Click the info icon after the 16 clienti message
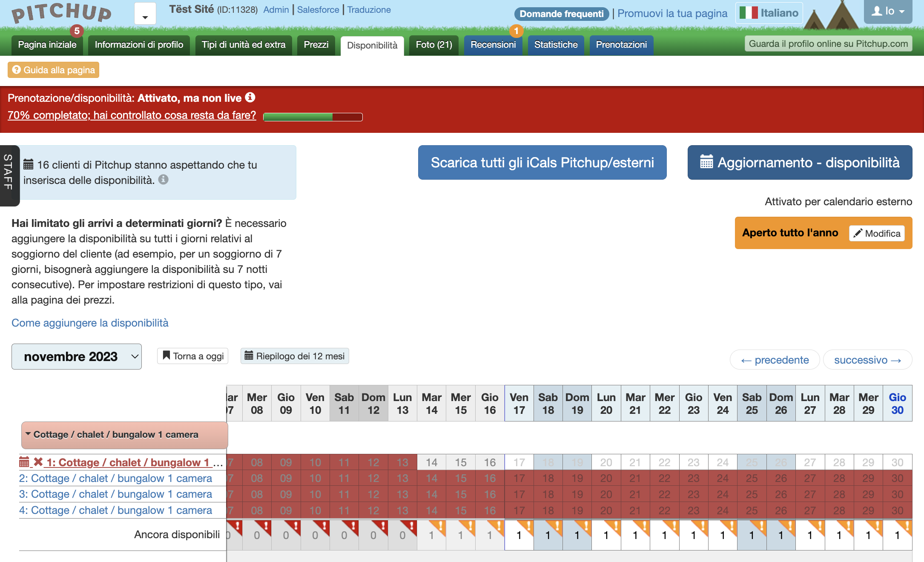Image resolution: width=924 pixels, height=562 pixels. pyautogui.click(x=164, y=180)
